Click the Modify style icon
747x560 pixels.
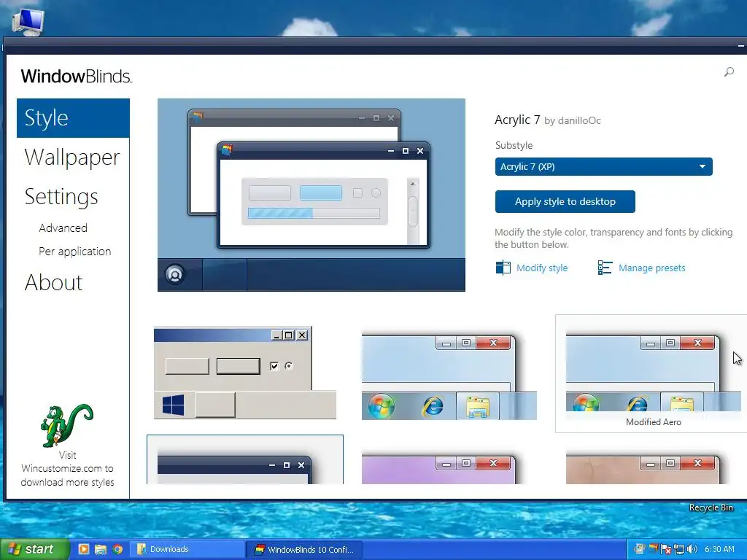(503, 268)
